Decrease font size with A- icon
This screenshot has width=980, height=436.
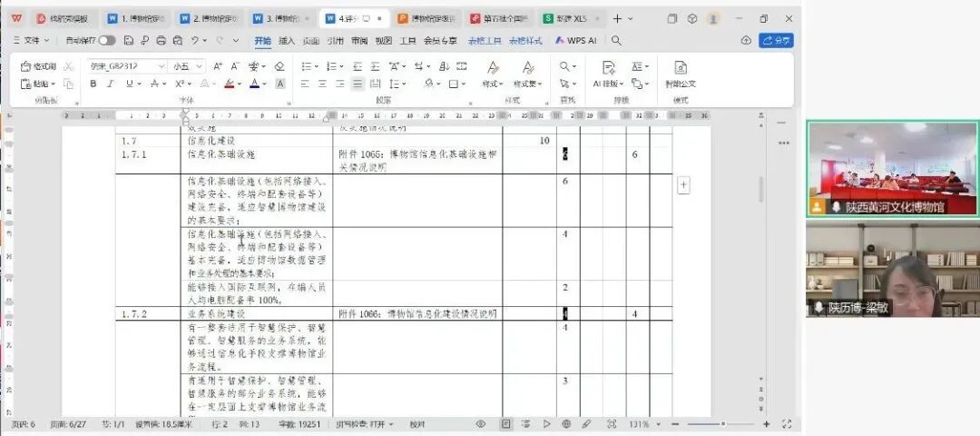click(x=235, y=65)
